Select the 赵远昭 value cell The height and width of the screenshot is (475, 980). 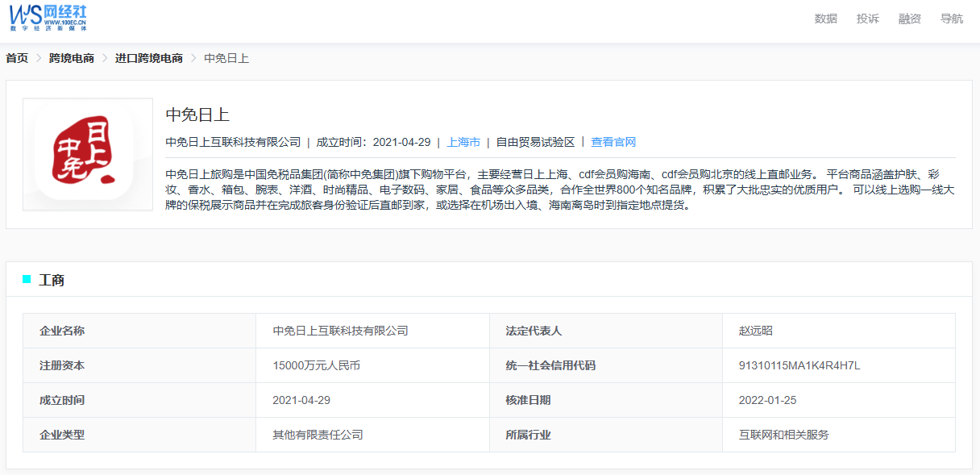[x=839, y=331]
